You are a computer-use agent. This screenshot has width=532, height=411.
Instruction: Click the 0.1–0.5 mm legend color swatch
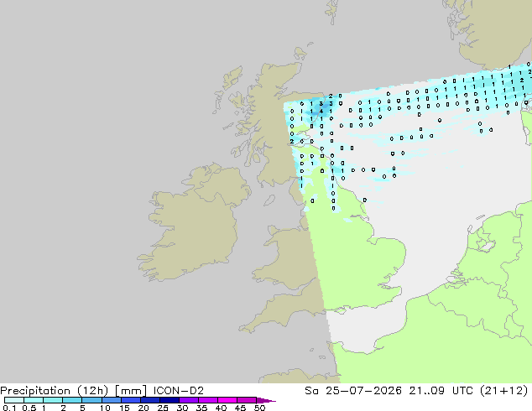[x=14, y=400]
